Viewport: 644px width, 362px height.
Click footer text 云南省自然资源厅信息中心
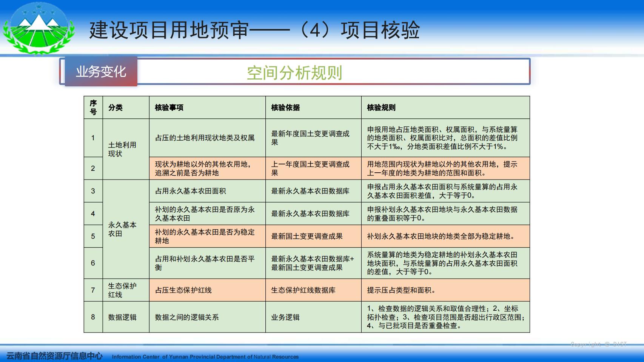(x=54, y=356)
